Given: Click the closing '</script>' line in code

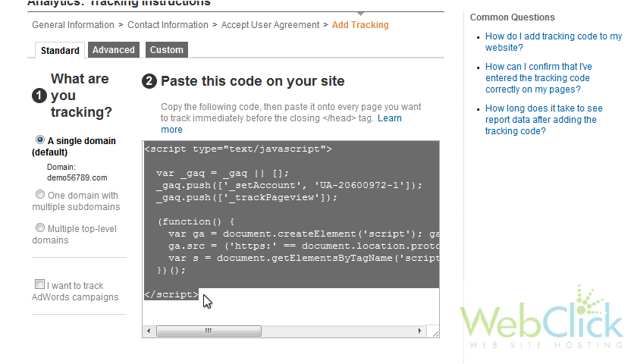Looking at the screenshot, I should (171, 294).
